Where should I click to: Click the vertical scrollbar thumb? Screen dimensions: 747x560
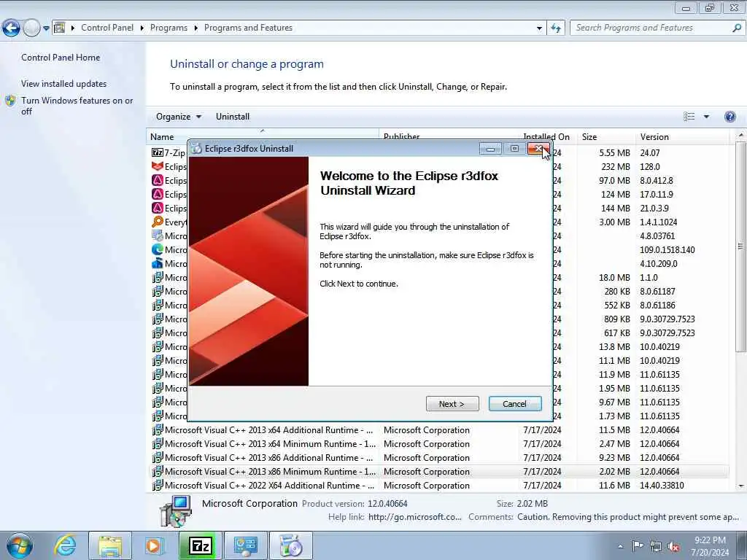[x=741, y=246]
